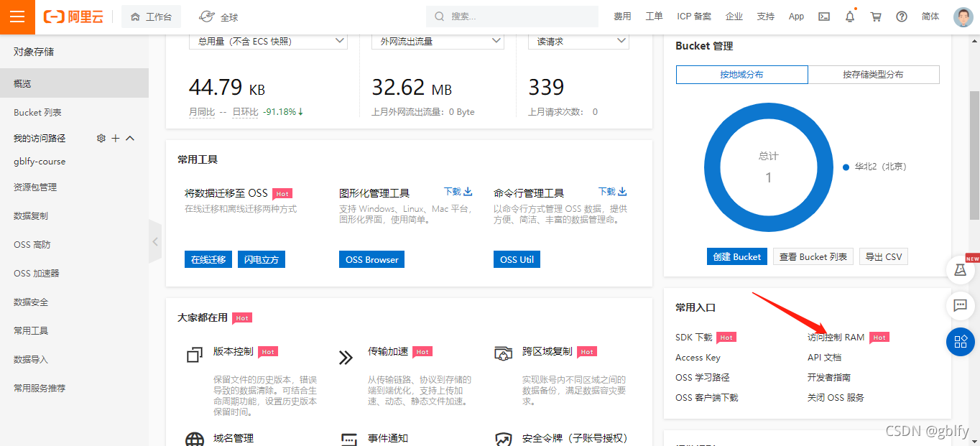This screenshot has width=980, height=446.
Task: Open the blue grid floating button
Action: (x=961, y=342)
